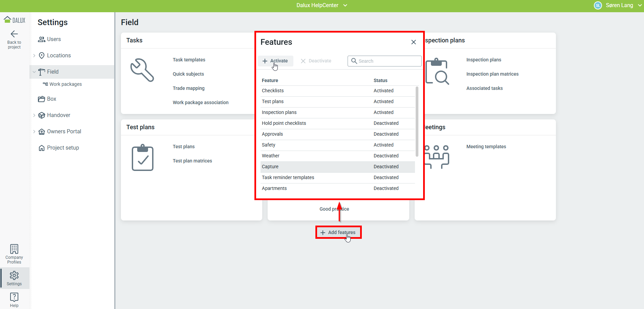
Task: Click the Users people icon
Action: (42, 39)
